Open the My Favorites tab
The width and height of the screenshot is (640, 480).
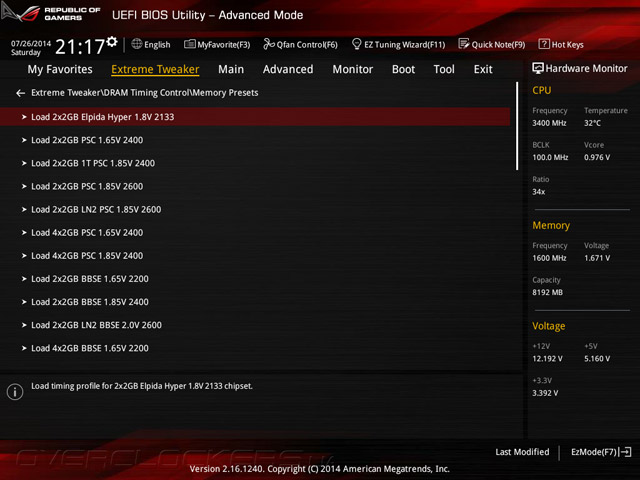[x=60, y=69]
